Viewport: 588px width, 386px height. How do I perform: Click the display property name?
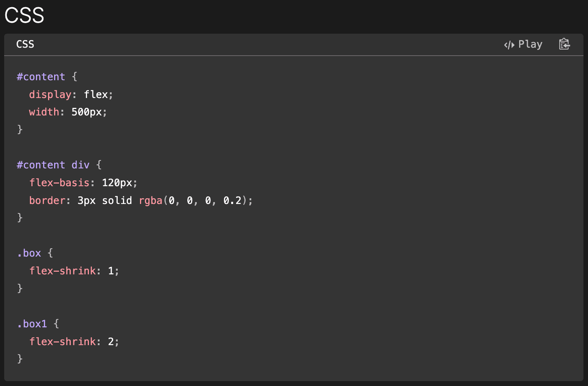(x=50, y=95)
